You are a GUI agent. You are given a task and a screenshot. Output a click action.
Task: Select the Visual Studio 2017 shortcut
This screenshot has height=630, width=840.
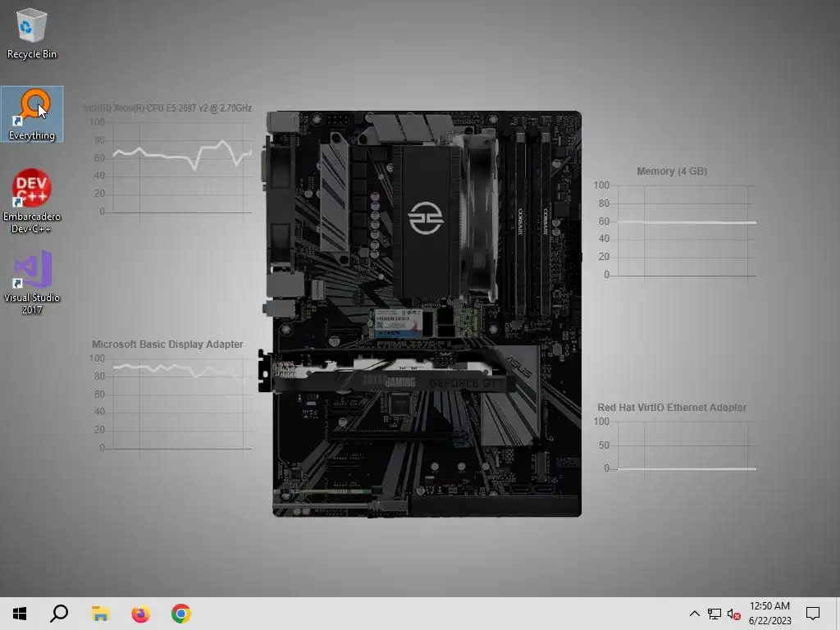32,282
